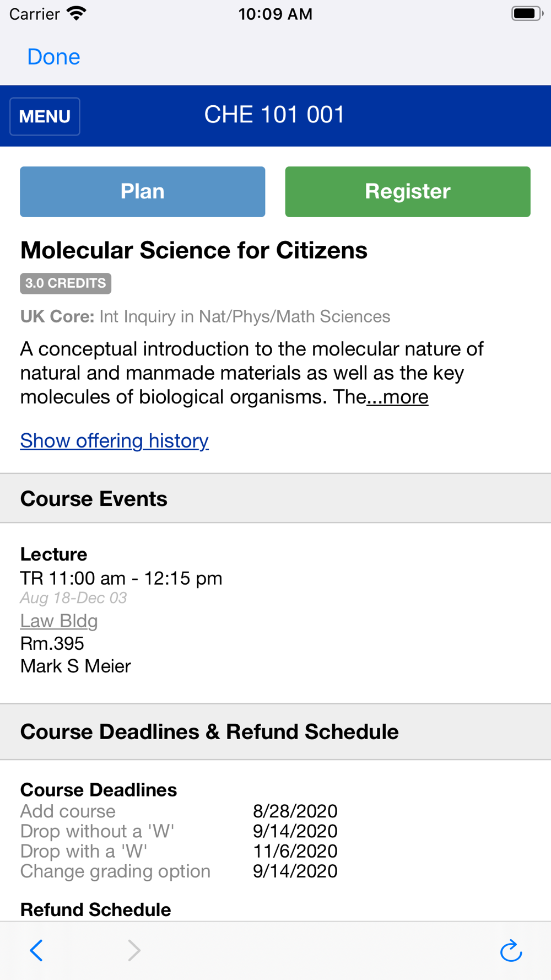
Task: Tap the browser forward arrow
Action: pos(134,950)
